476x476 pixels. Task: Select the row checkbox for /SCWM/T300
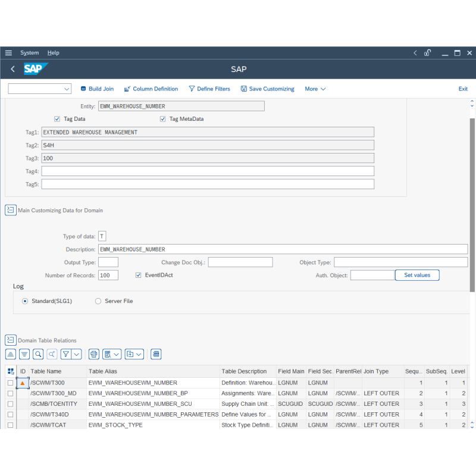click(x=10, y=383)
